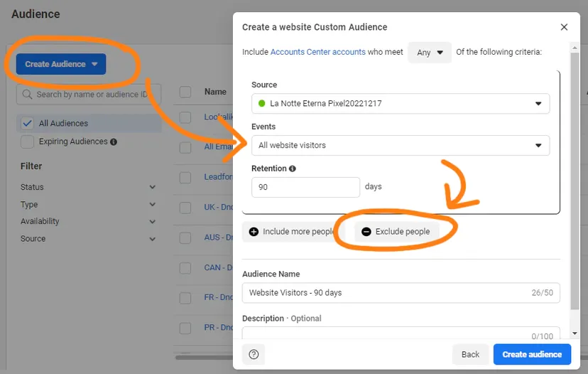Tick the select-all checkbox next to Name header
The width and height of the screenshot is (588, 374).
(185, 92)
